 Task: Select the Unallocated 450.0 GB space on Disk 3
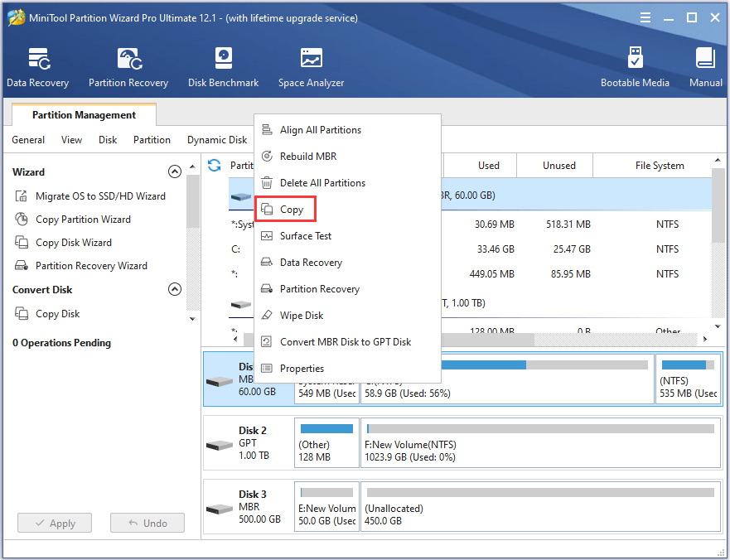(540, 506)
